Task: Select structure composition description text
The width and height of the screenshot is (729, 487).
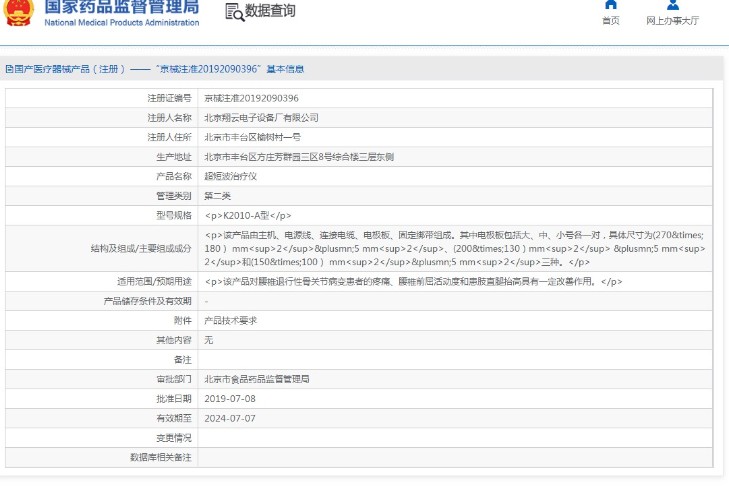Action: point(455,248)
